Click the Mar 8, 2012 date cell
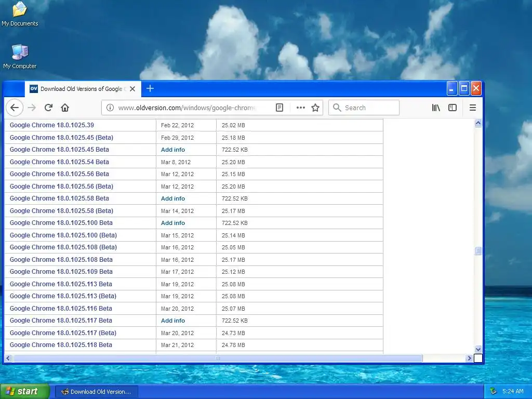This screenshot has height=399, width=532. 176,162
